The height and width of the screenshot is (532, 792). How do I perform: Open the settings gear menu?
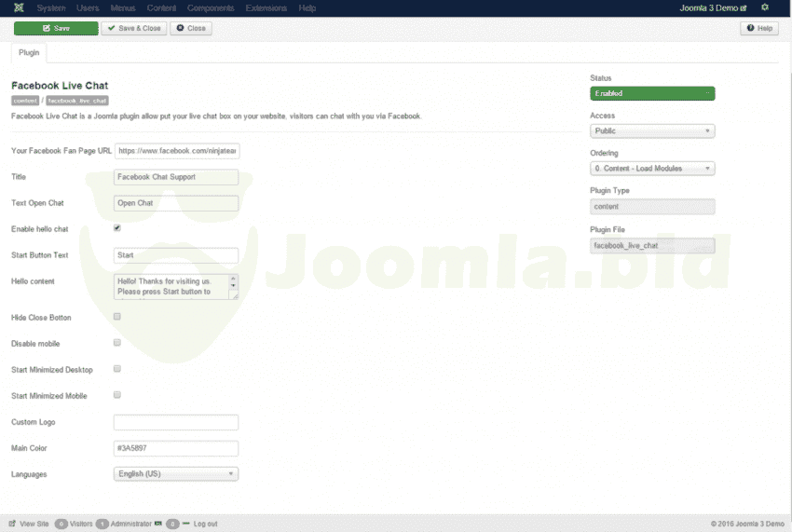pyautogui.click(x=765, y=7)
